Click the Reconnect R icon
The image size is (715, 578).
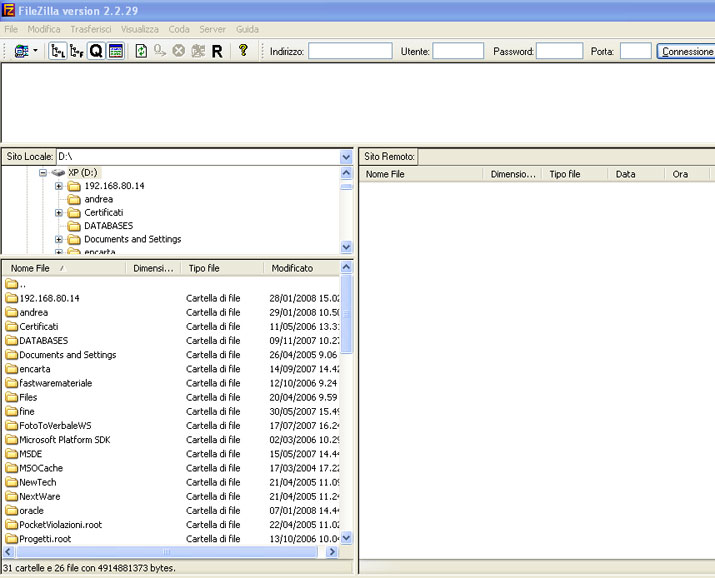[217, 52]
